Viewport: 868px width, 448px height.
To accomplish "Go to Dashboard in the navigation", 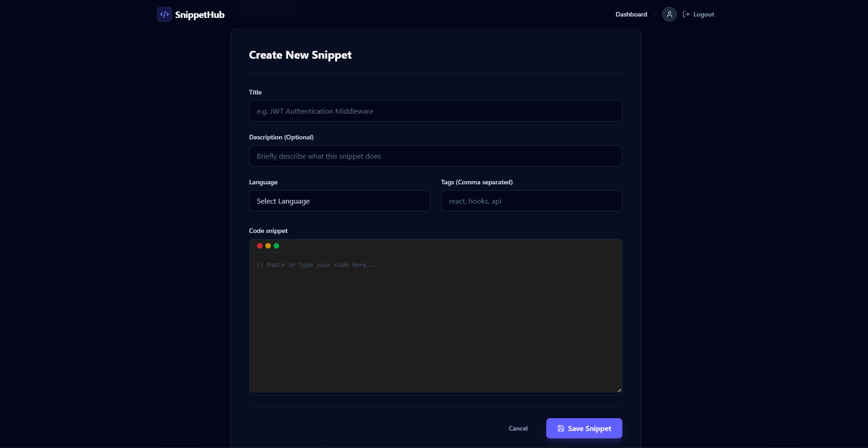I will click(x=631, y=14).
